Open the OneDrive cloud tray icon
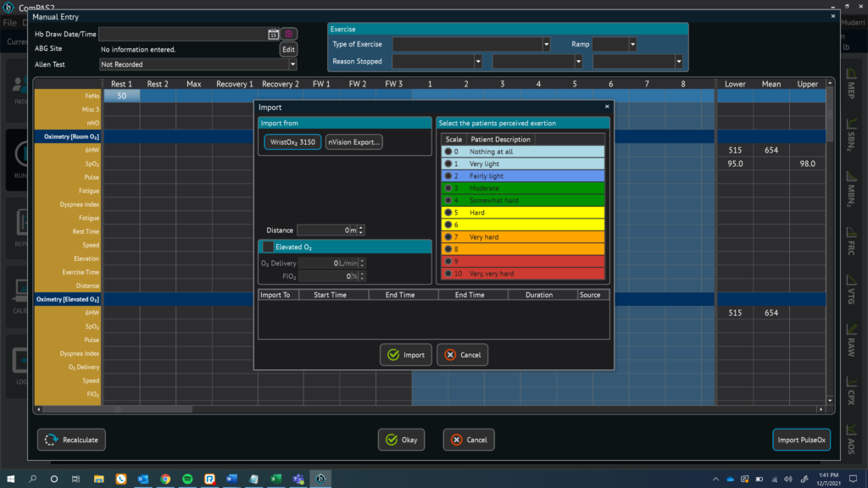 point(730,480)
